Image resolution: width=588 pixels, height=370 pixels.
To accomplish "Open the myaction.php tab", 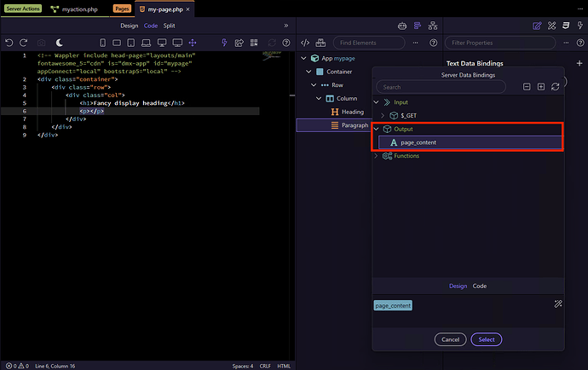I will pos(74,9).
